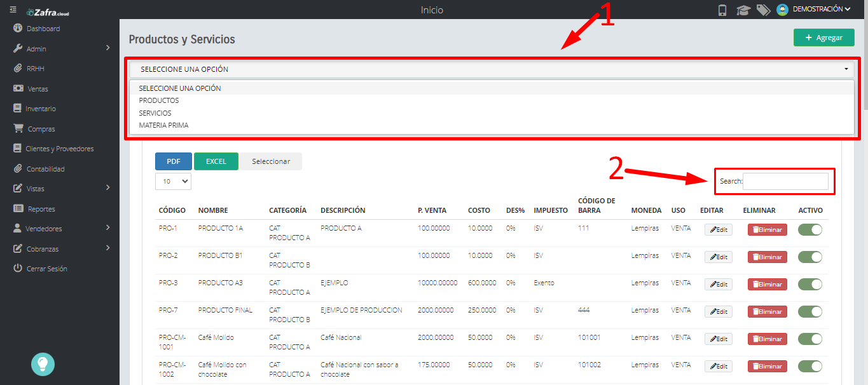Select SERVICIOS option in the list
Image resolution: width=868 pixels, height=385 pixels.
click(492, 113)
